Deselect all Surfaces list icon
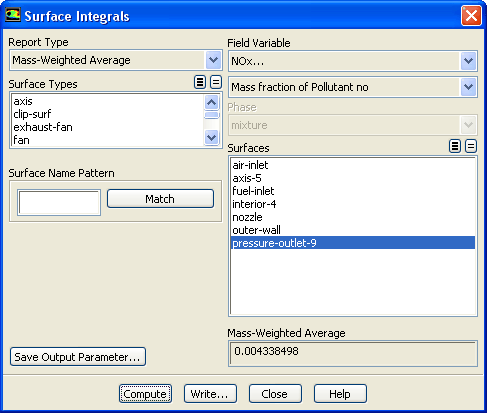The image size is (487, 413). coord(471,146)
